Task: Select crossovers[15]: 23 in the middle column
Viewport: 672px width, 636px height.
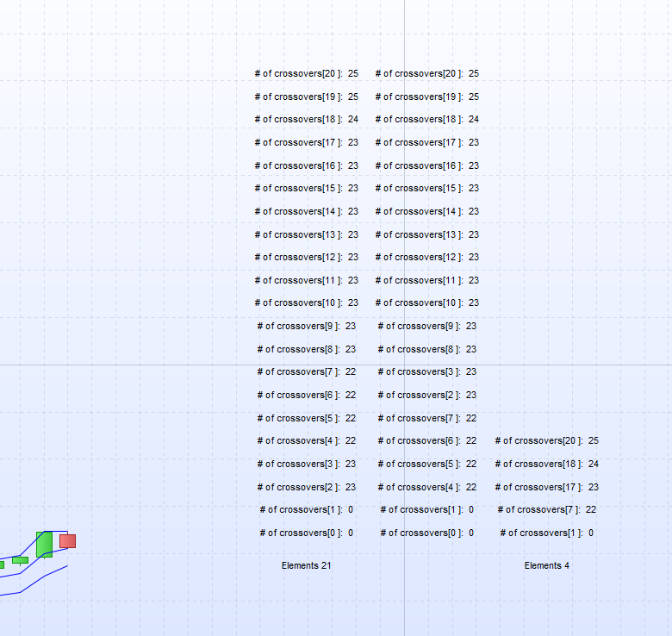Action: (426, 188)
